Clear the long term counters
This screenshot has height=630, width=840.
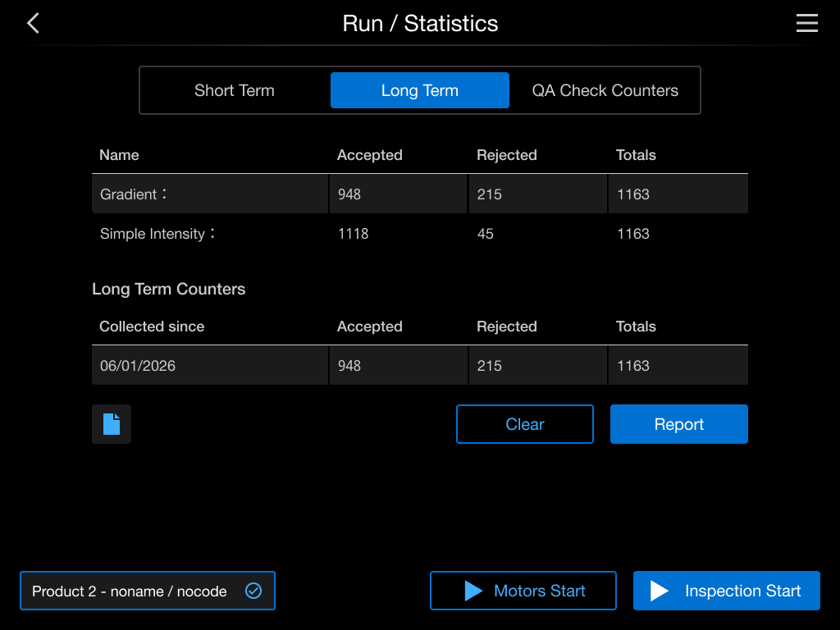[524, 424]
